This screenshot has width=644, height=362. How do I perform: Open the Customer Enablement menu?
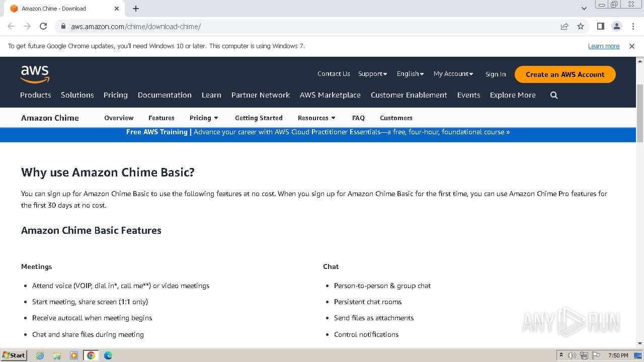coord(409,95)
